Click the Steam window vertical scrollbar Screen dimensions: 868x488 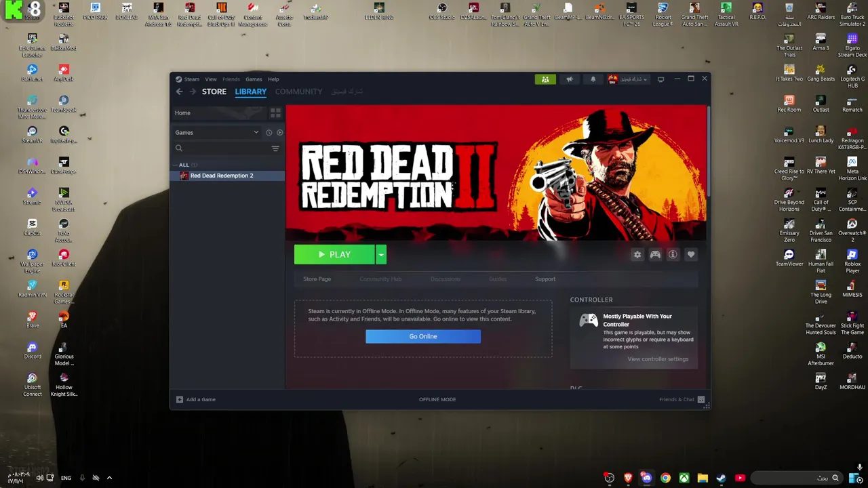[708, 152]
